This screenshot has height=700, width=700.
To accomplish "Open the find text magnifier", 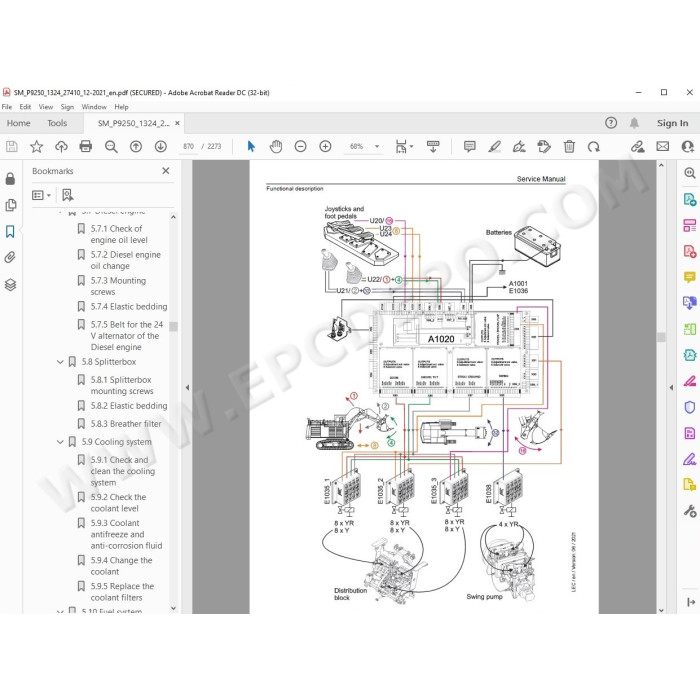I will tap(111, 146).
